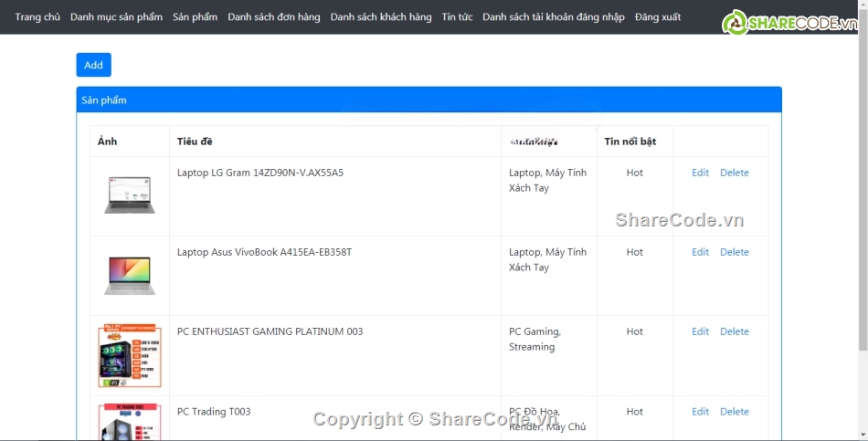Click the LG Gram laptop thumbnail
Screen dimensions: 868x441
(130, 195)
